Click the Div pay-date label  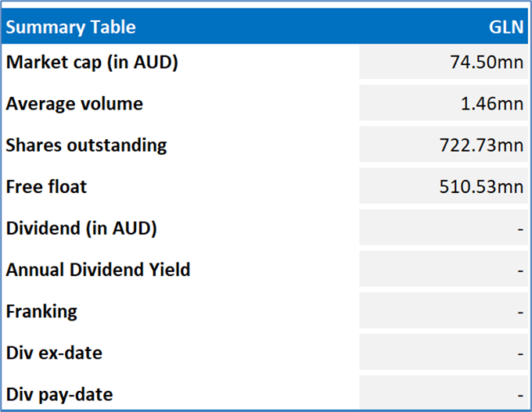point(58,395)
